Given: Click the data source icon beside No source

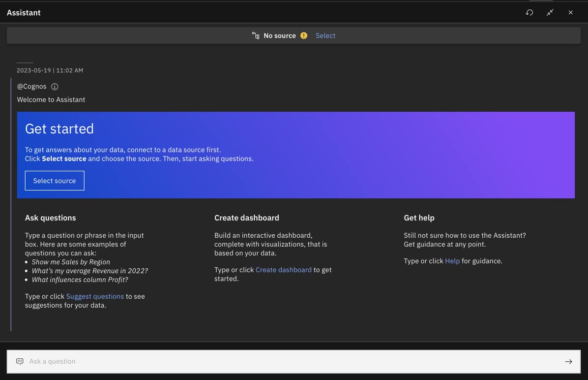Looking at the screenshot, I should click(255, 35).
